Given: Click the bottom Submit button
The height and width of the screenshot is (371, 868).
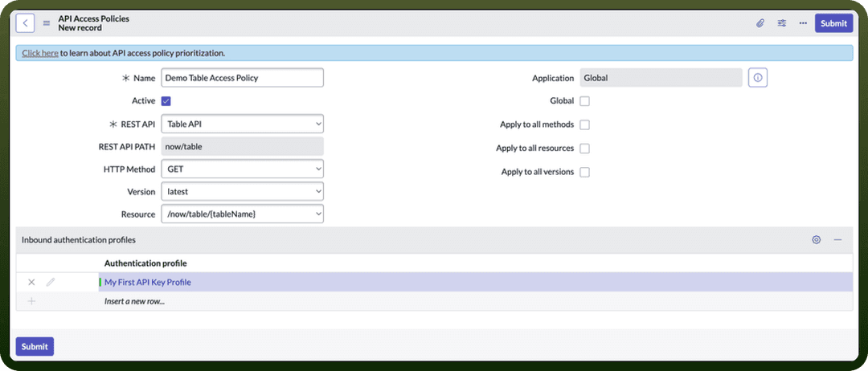Looking at the screenshot, I should click(x=35, y=347).
